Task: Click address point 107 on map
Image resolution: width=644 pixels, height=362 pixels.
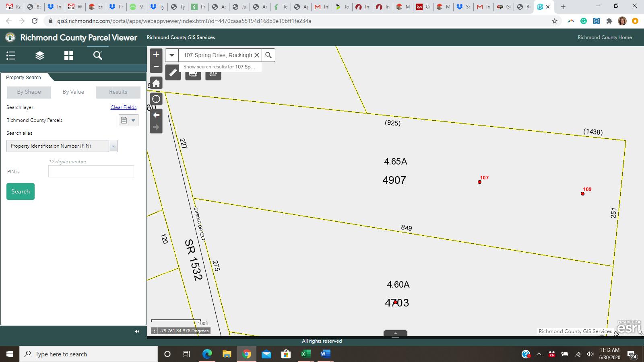Action: point(479,182)
